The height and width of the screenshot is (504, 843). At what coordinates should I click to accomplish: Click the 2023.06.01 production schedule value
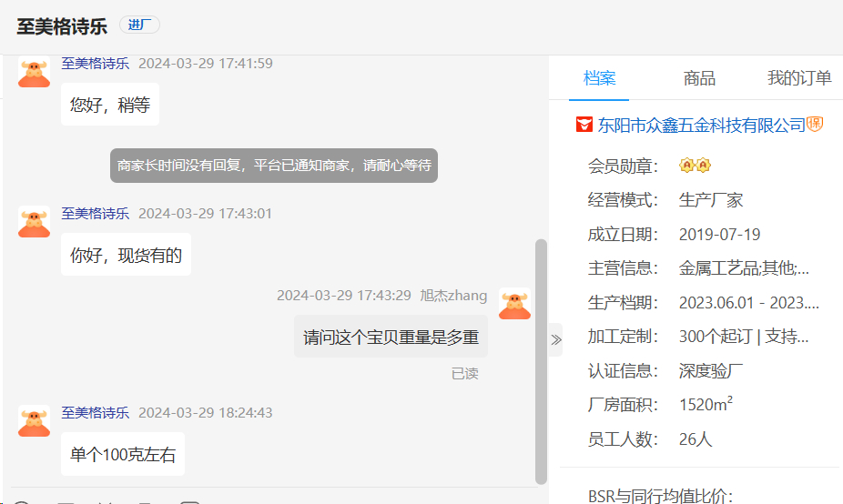tap(749, 303)
